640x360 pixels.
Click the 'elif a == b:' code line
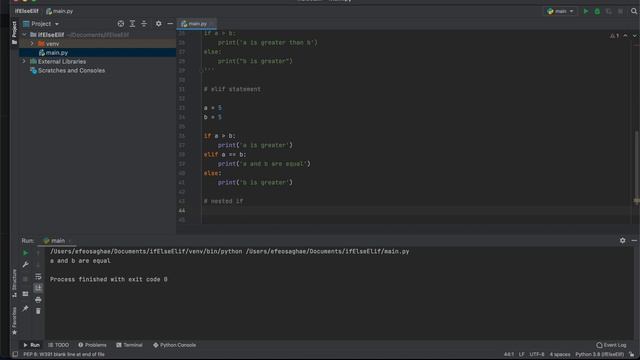click(225, 154)
